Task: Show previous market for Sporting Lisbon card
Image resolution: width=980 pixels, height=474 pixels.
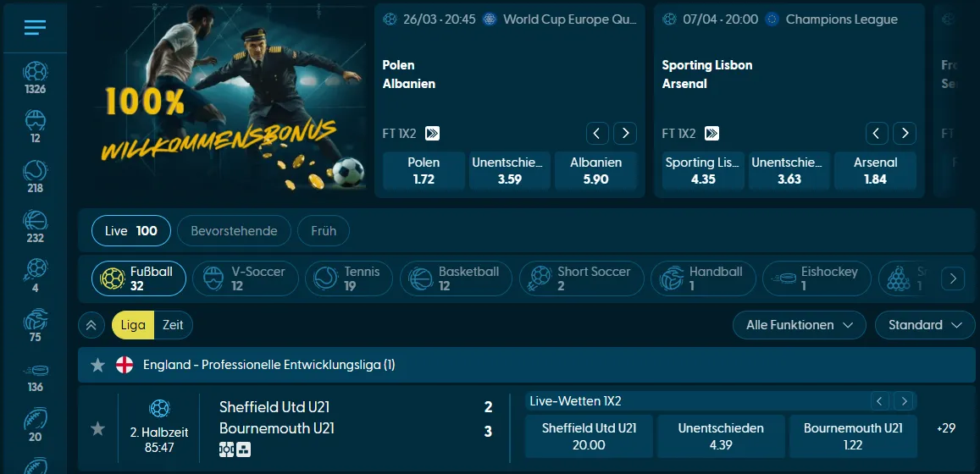Action: [877, 133]
